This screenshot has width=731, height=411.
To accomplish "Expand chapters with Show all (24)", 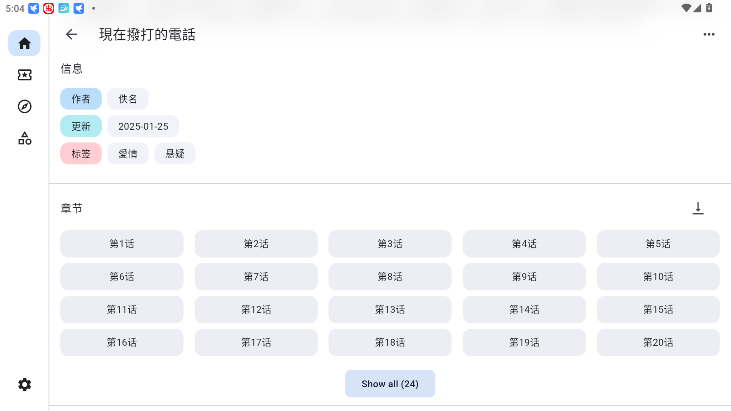I will (x=390, y=384).
